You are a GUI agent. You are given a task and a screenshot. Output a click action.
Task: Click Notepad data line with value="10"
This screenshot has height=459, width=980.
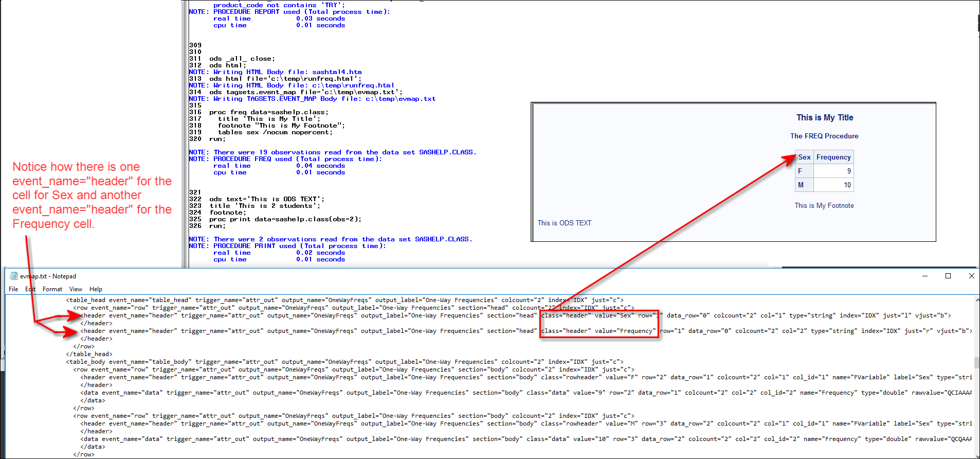click(526, 439)
